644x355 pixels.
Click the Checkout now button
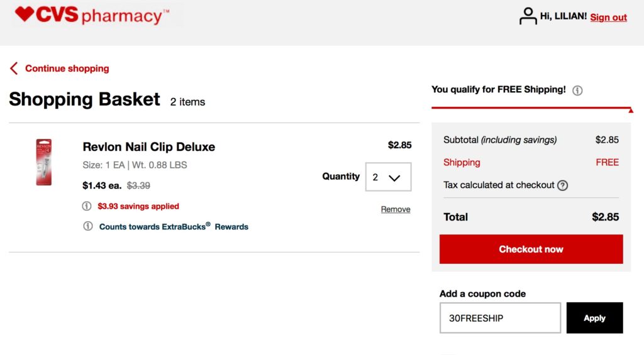point(531,249)
